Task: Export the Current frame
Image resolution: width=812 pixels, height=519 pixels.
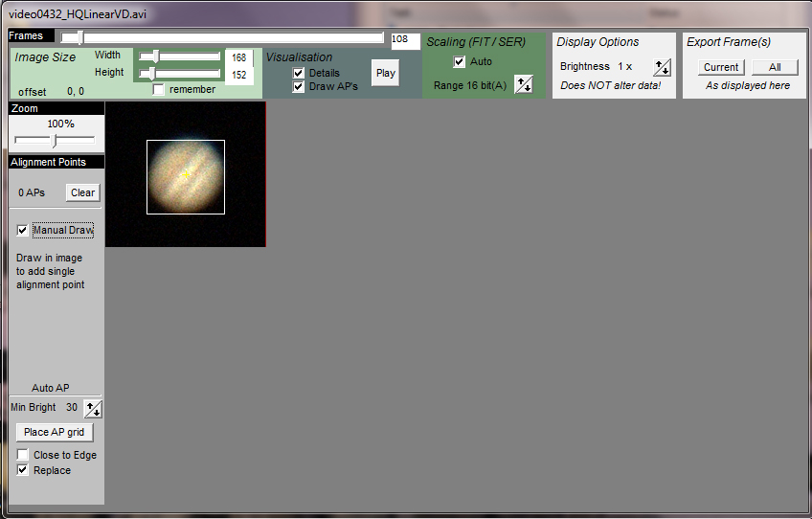Action: pyautogui.click(x=721, y=67)
